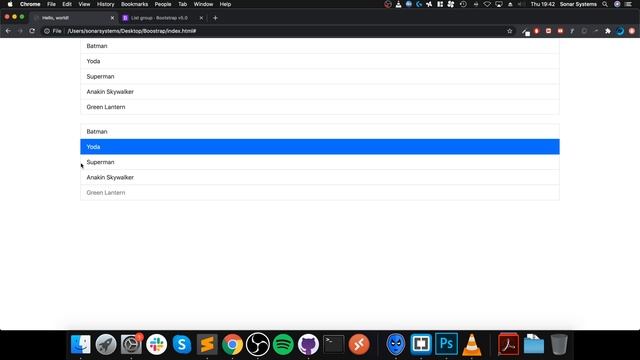Click disabled Green Lantern in second list
Viewport: 640px width, 360px height.
click(320, 193)
